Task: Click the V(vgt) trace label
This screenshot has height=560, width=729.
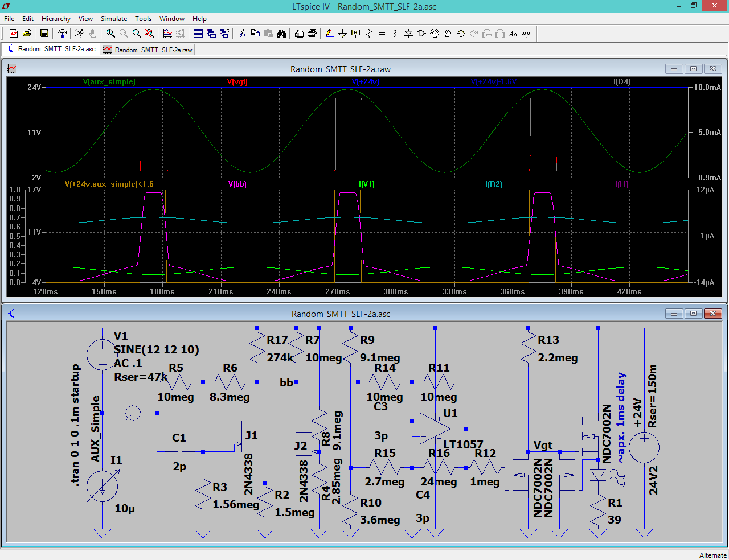Action: tap(237, 82)
